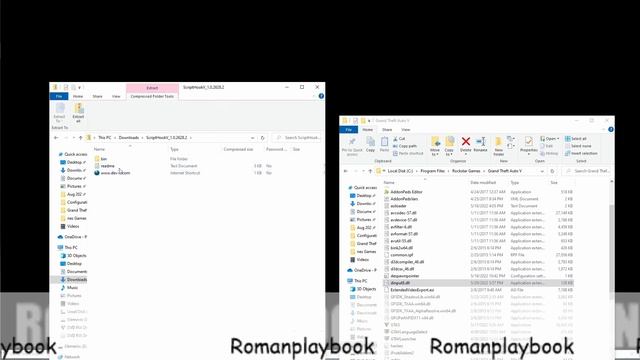Open View tab in ScriptHookV window
The height and width of the screenshot is (360, 640).
tap(116, 96)
